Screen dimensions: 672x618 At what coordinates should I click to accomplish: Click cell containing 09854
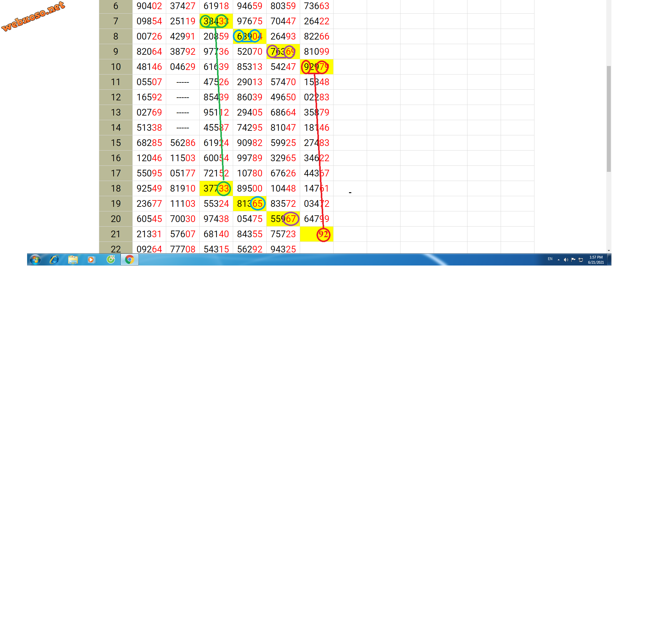coord(149,21)
